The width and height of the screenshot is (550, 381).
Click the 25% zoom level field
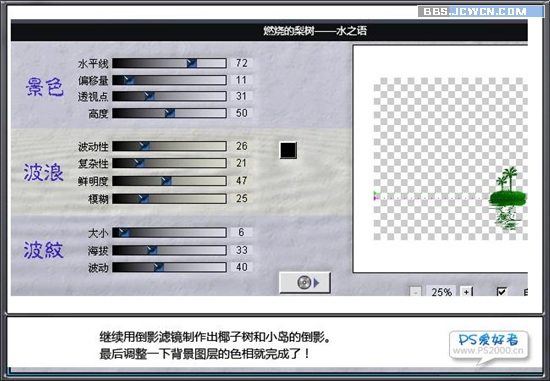[441, 292]
